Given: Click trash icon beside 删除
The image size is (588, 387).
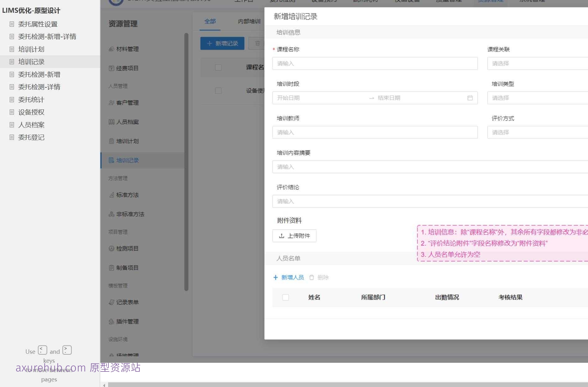Looking at the screenshot, I should tap(312, 277).
